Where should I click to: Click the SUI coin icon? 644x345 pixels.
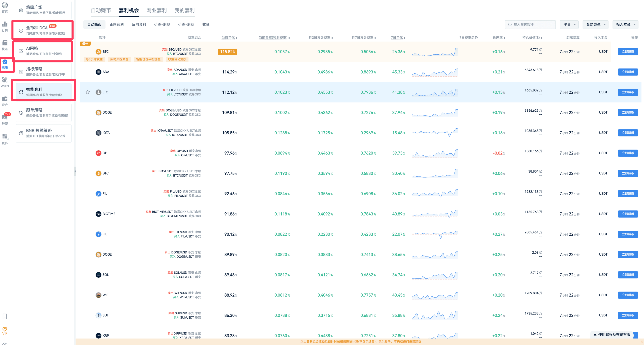pyautogui.click(x=98, y=315)
